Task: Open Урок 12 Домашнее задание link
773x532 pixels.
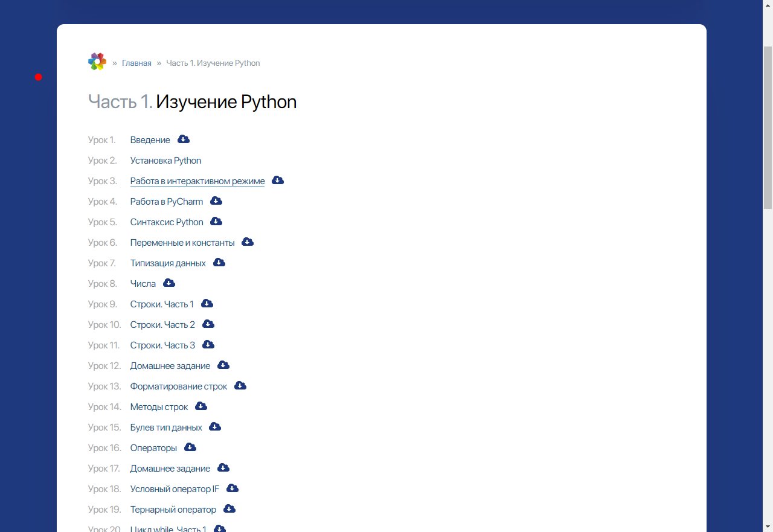Action: pos(170,366)
